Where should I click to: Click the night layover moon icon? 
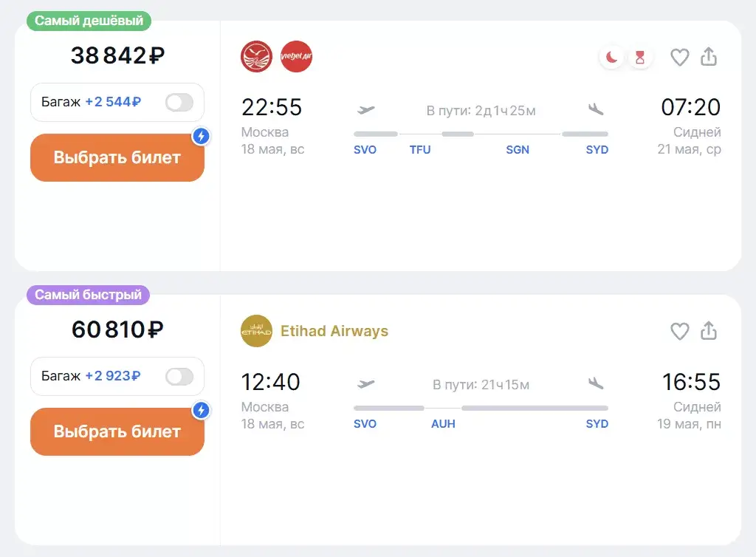coord(612,58)
